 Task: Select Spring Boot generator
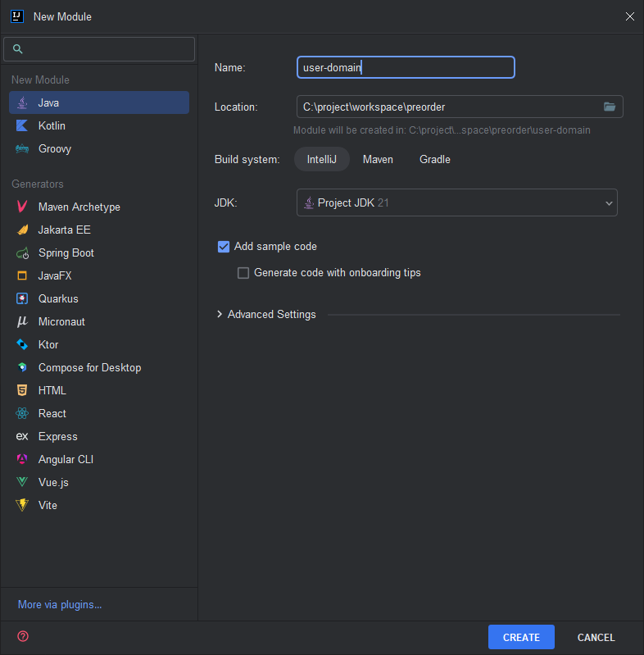pos(99,252)
